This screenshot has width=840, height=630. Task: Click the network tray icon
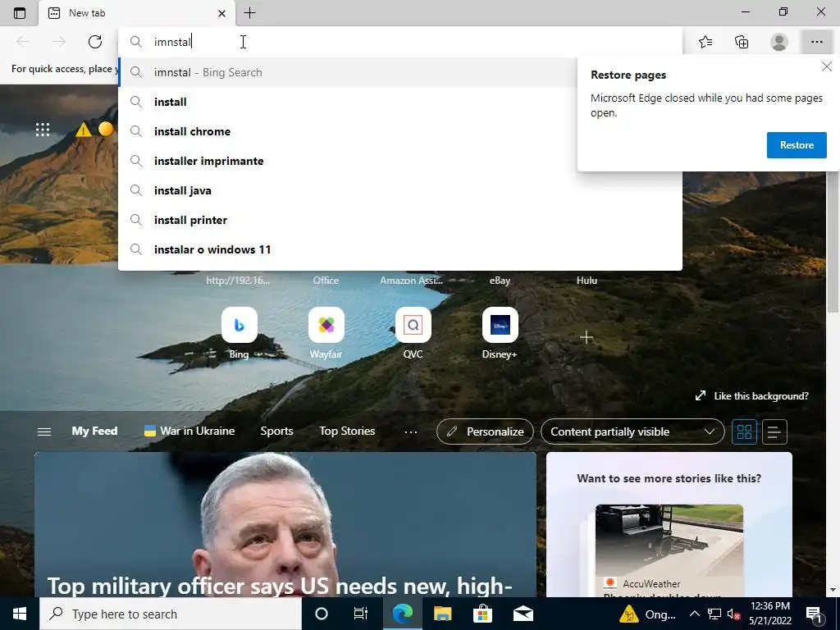pos(714,614)
